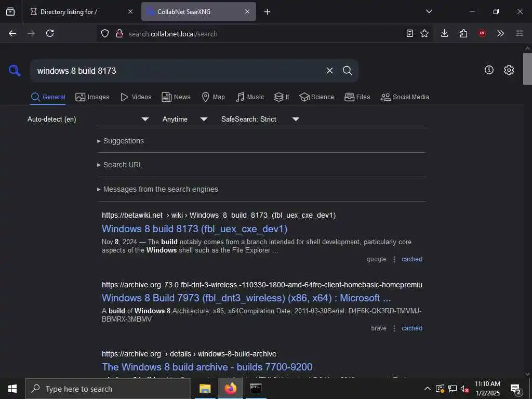
Task: Select the Science search category
Action: 316,97
